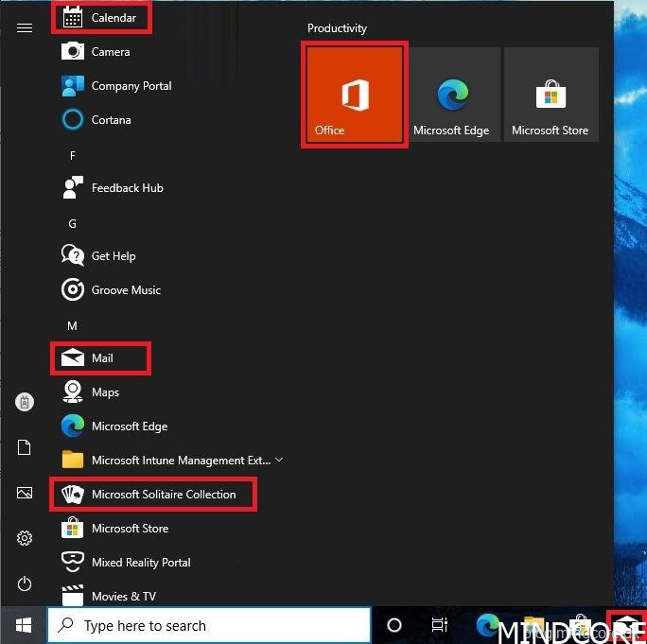Image resolution: width=647 pixels, height=644 pixels.
Task: Open Cortana from the app list
Action: 111,120
